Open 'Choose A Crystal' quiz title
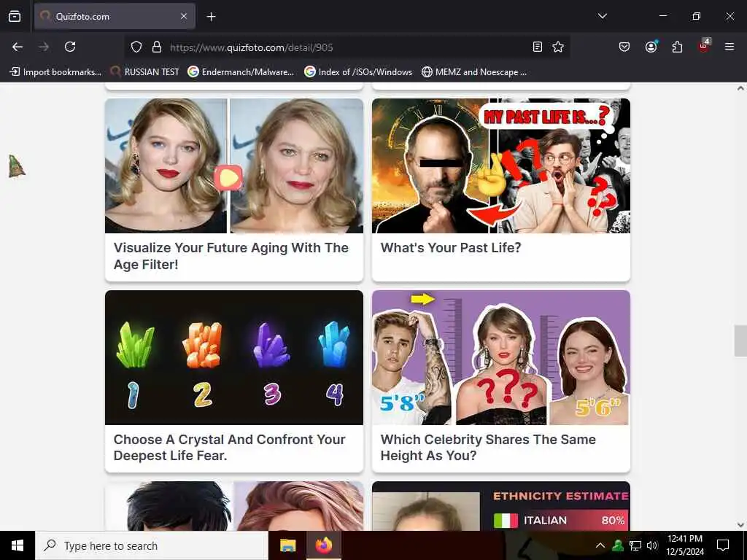Image resolution: width=747 pixels, height=560 pixels. coord(229,447)
